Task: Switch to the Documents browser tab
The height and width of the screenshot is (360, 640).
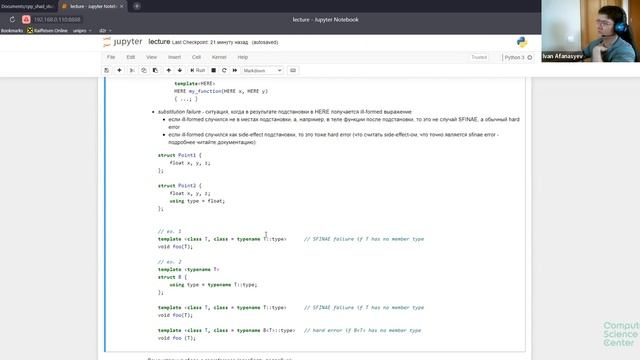Action: point(27,6)
